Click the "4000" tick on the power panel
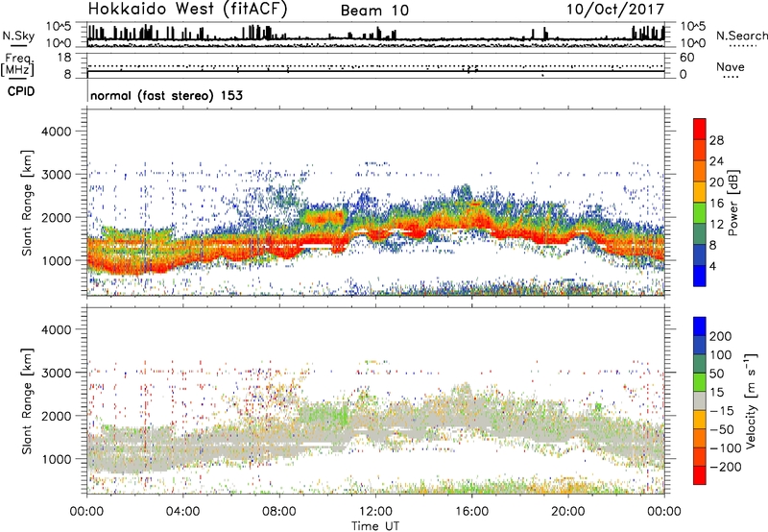Image resolution: width=768 pixels, height=532 pixels. pos(56,132)
